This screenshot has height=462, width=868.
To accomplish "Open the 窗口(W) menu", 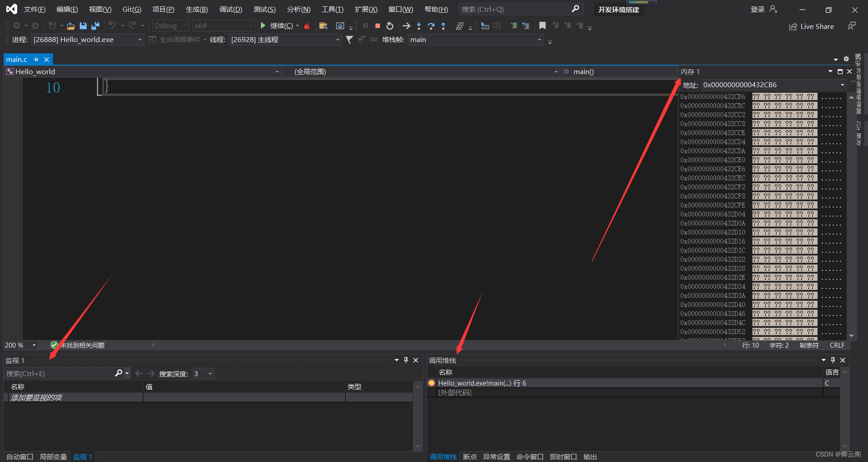I will tap(401, 9).
